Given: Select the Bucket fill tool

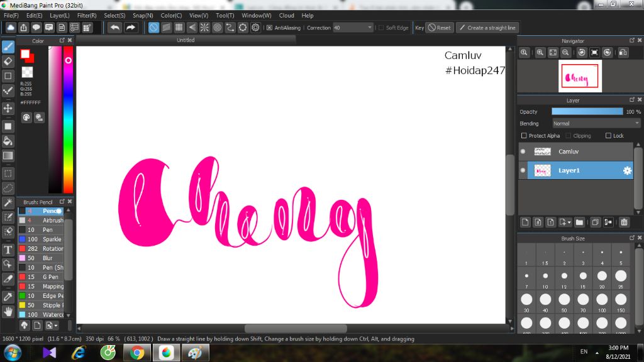Looking at the screenshot, I should coord(8,141).
